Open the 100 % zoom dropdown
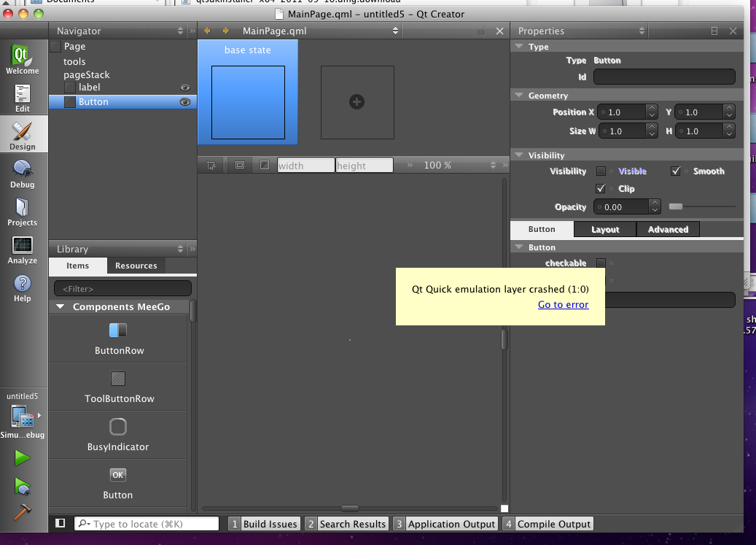The height and width of the screenshot is (545, 756). (493, 165)
